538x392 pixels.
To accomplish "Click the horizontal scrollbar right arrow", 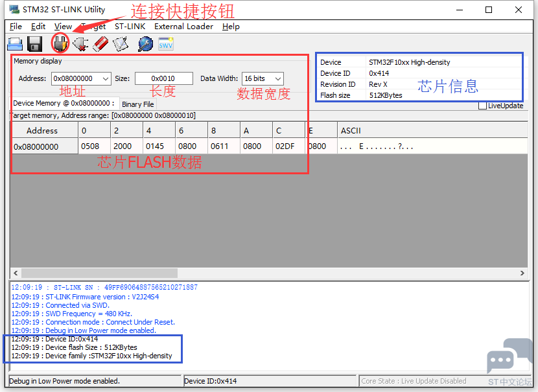I will coord(522,273).
